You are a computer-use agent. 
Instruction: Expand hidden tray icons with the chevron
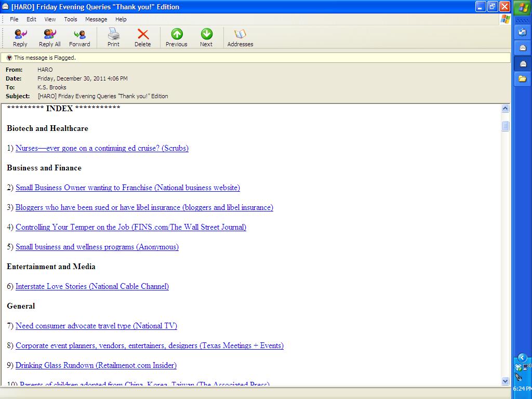(523, 357)
